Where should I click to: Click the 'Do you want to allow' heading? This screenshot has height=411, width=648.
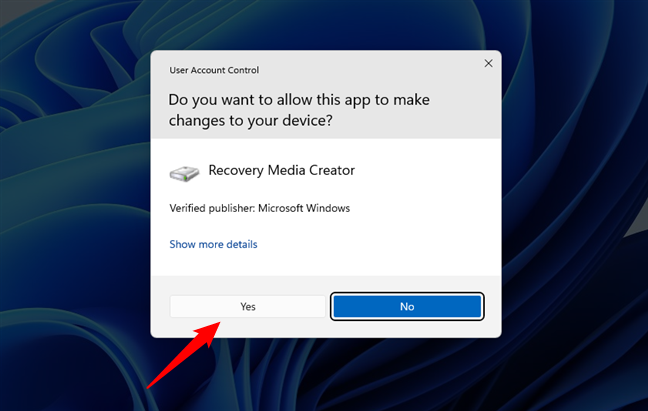(299, 110)
